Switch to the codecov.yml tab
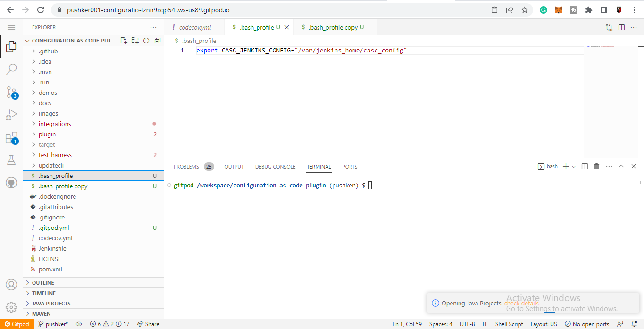Image resolution: width=644 pixels, height=329 pixels. pos(195,27)
